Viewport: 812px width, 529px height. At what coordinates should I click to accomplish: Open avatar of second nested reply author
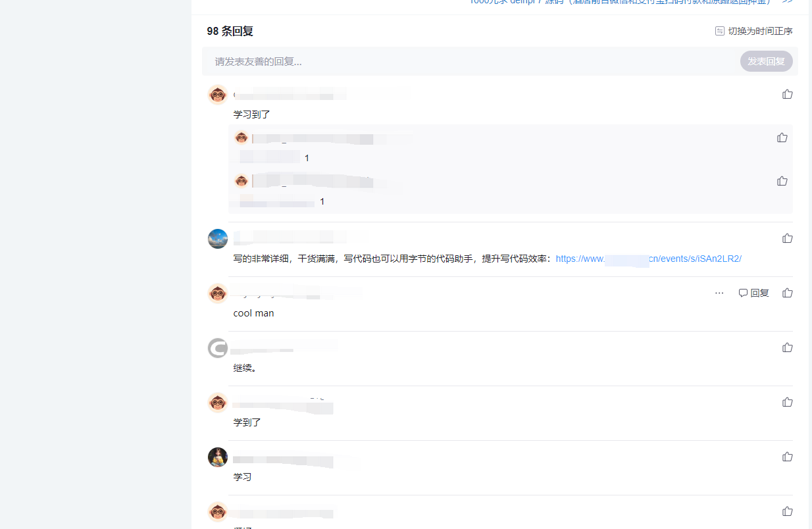[241, 182]
